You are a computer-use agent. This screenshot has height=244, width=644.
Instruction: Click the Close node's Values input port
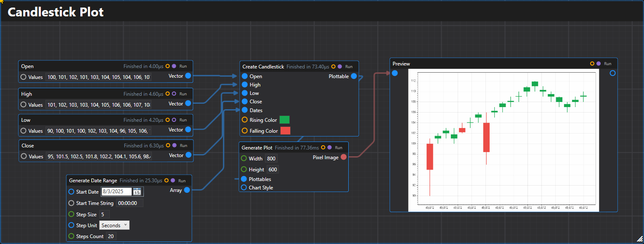(24, 156)
